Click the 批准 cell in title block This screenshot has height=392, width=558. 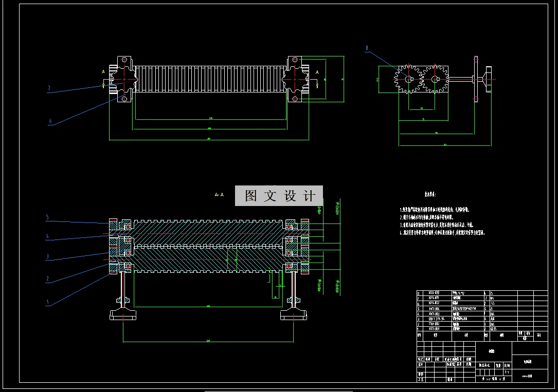(x=450, y=380)
